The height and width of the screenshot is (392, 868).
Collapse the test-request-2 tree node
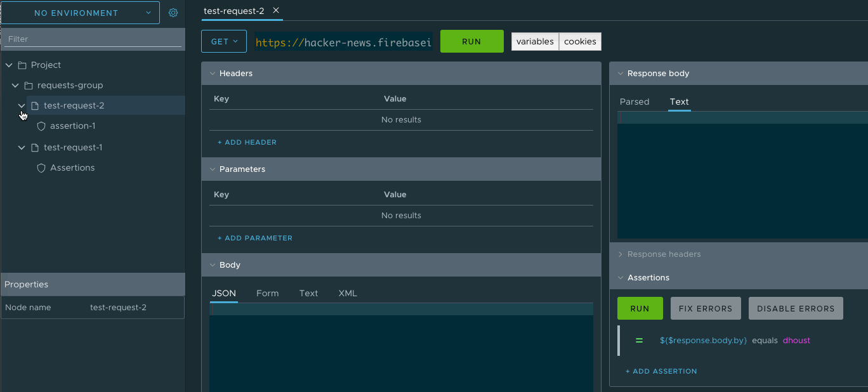pyautogui.click(x=22, y=106)
